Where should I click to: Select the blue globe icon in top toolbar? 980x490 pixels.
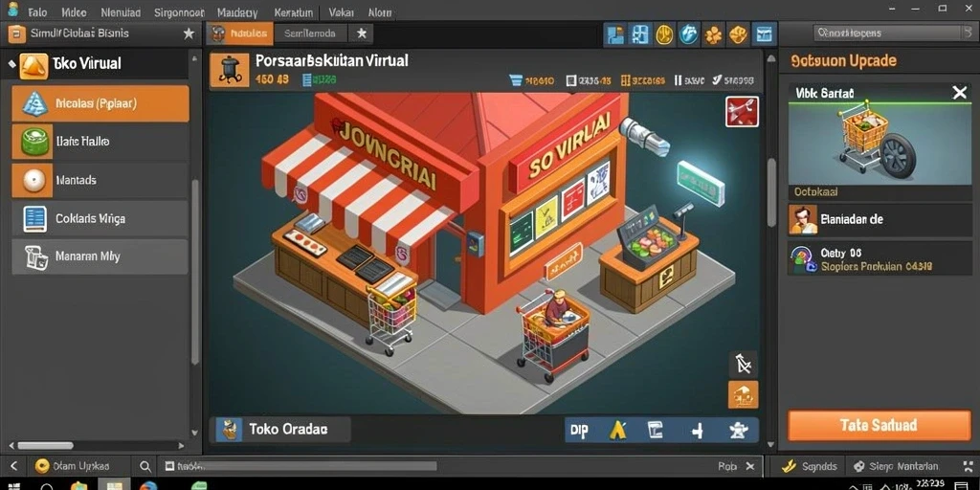689,33
